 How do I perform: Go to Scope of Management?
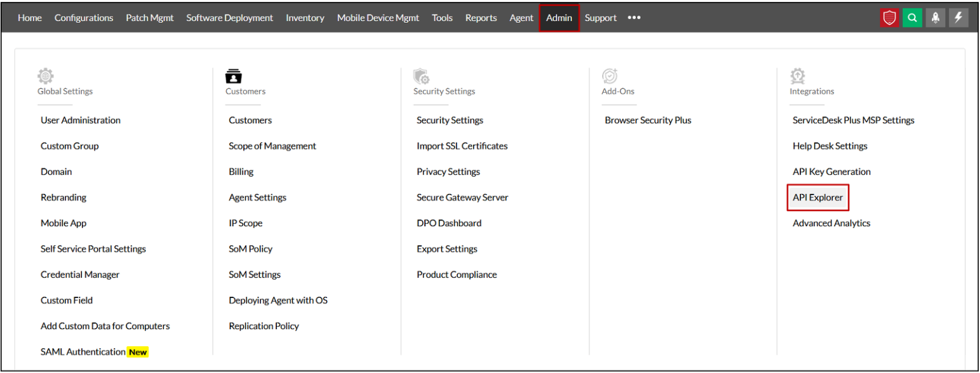[x=272, y=146]
